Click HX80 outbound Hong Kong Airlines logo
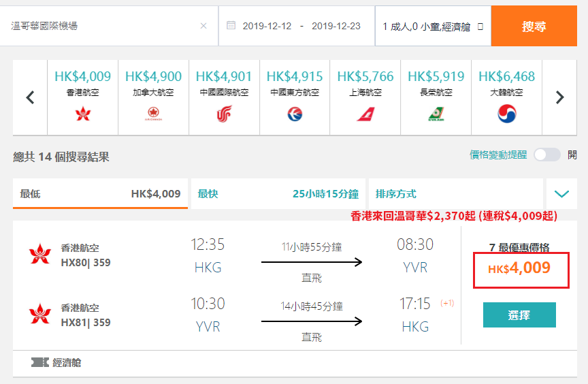The width and height of the screenshot is (588, 384). (40, 254)
